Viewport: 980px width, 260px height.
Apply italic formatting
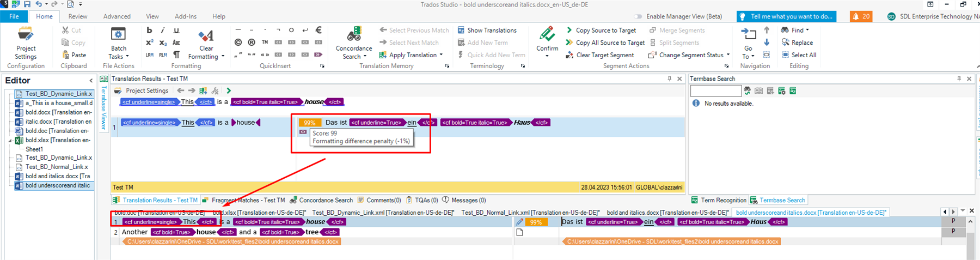coord(163,31)
